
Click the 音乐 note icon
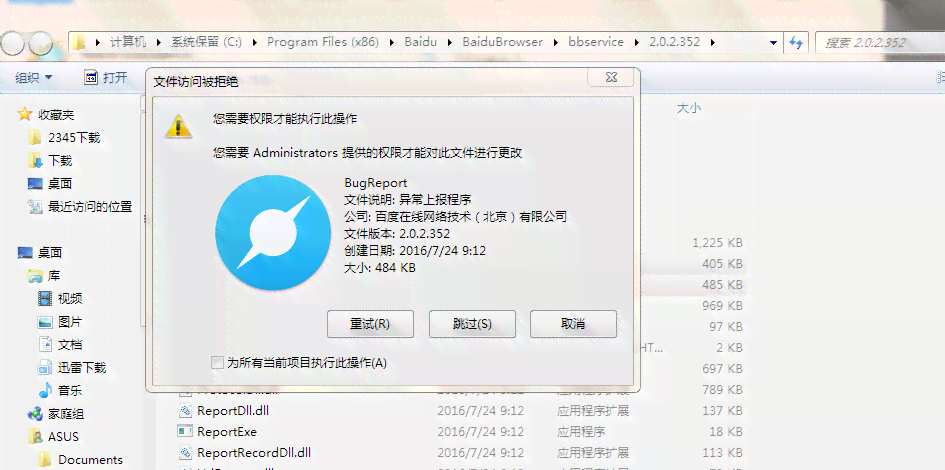tap(45, 390)
